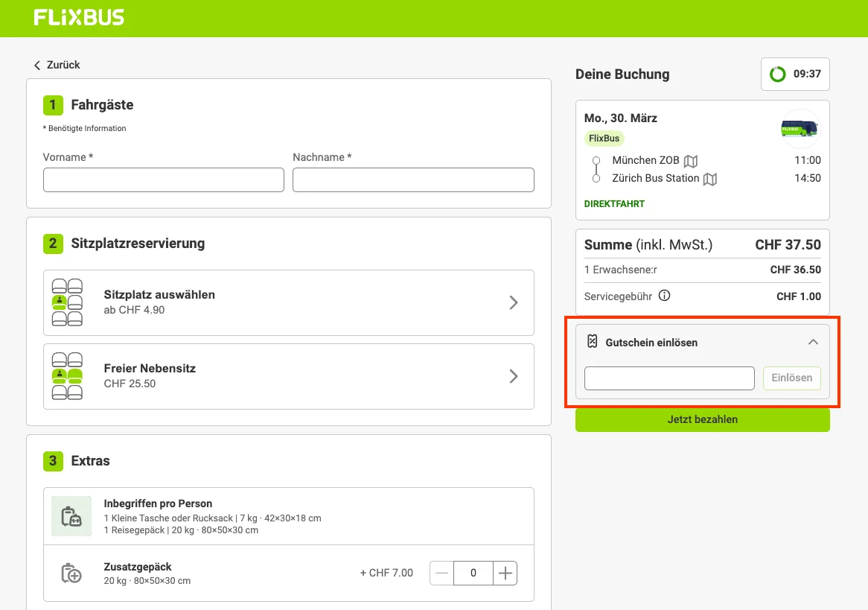Collapse the Gutschein einlösen section

click(x=813, y=342)
